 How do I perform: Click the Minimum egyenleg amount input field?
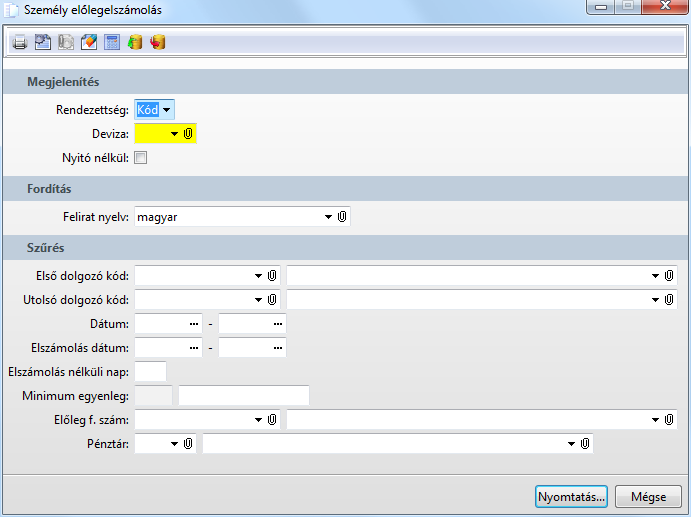point(244,395)
